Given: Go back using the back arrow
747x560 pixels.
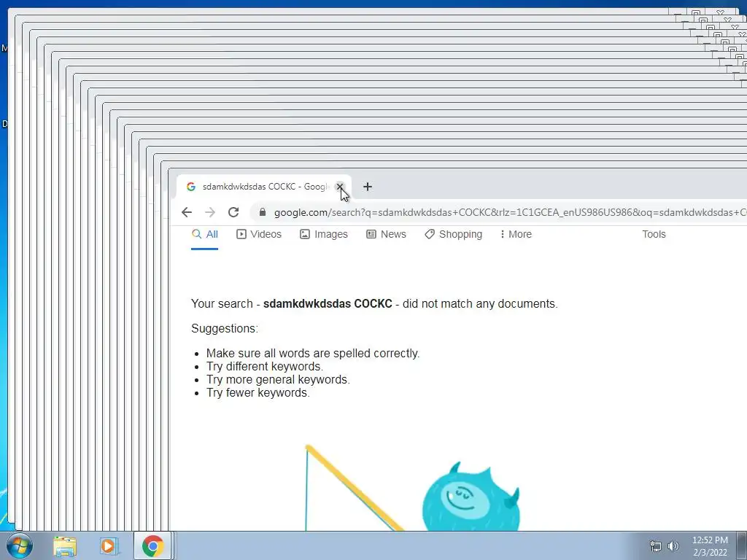Looking at the screenshot, I should coord(187,212).
